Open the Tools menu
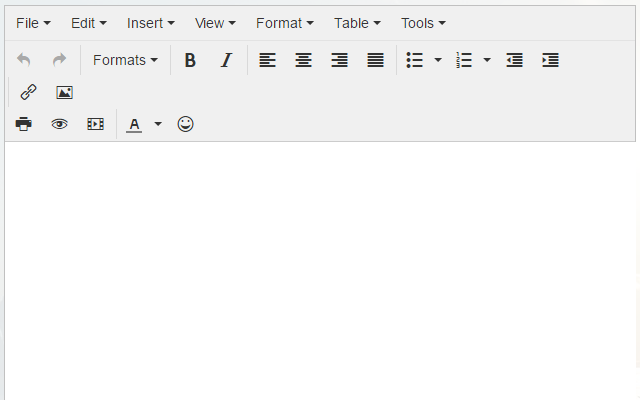Viewport: 640px width, 400px height. (x=423, y=22)
